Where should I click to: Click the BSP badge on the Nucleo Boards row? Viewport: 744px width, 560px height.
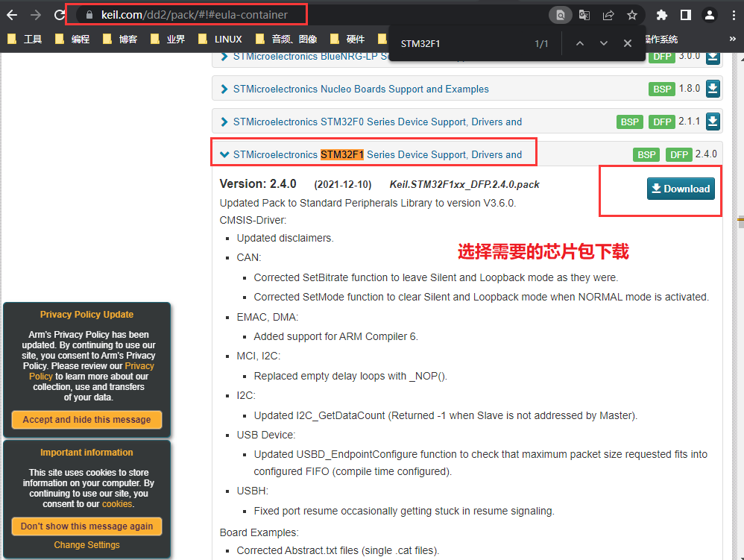point(662,89)
